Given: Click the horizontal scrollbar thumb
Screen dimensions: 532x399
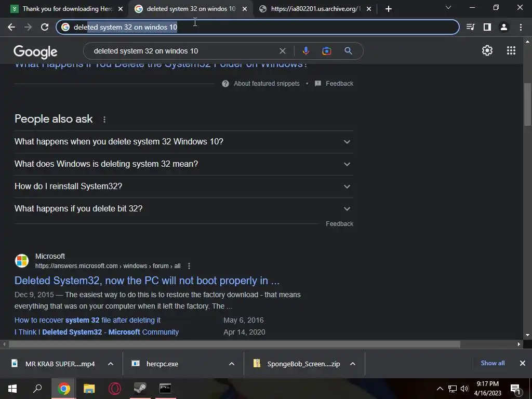Looking at the screenshot, I should point(234,344).
